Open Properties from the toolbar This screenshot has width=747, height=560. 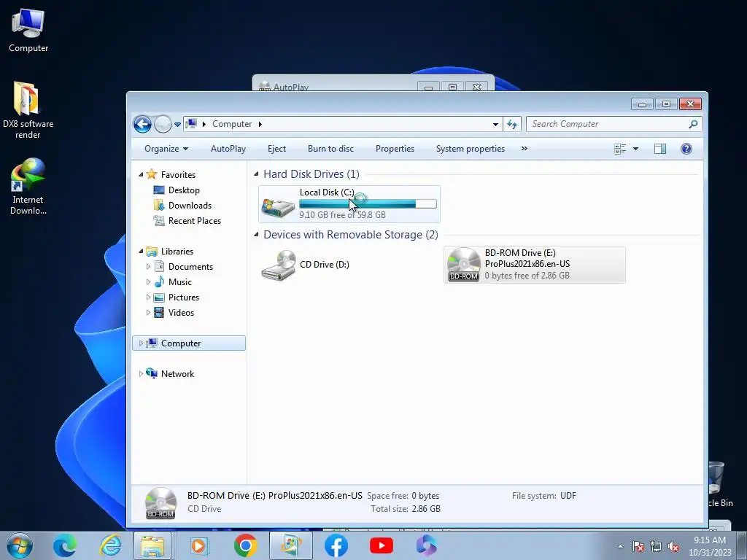click(x=395, y=149)
